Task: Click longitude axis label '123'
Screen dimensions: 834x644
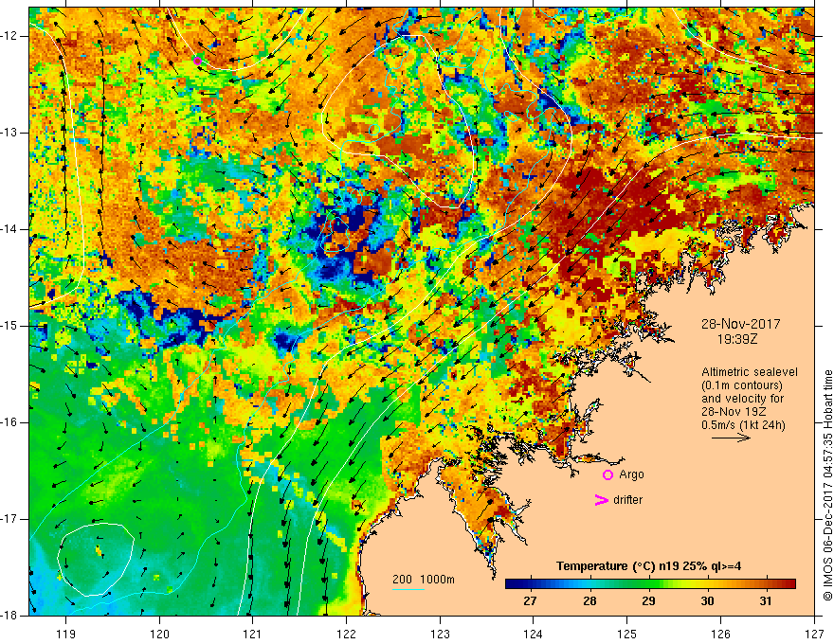Action: [x=440, y=634]
